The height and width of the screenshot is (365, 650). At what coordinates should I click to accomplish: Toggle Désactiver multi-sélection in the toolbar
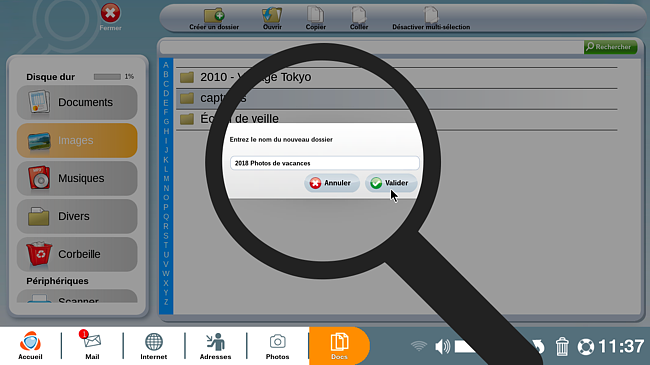tap(431, 19)
